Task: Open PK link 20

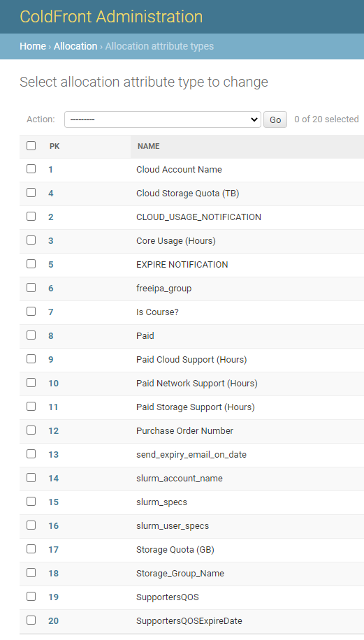Action: [54, 621]
